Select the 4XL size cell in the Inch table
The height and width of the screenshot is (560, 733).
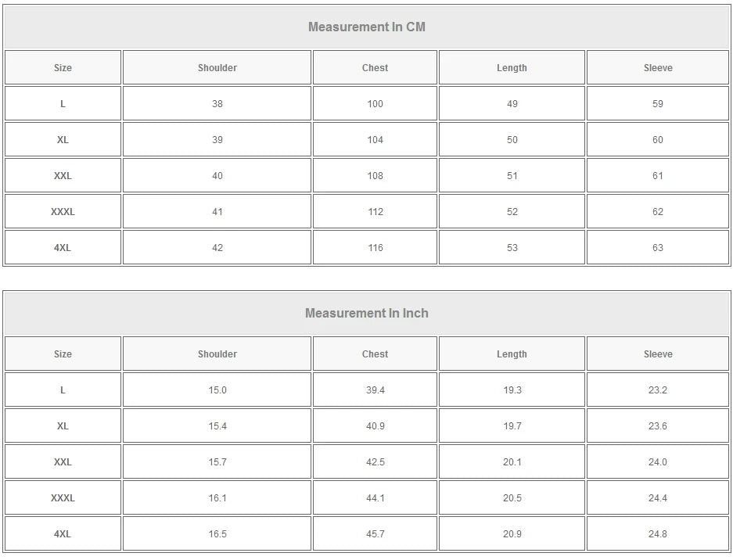(x=63, y=534)
